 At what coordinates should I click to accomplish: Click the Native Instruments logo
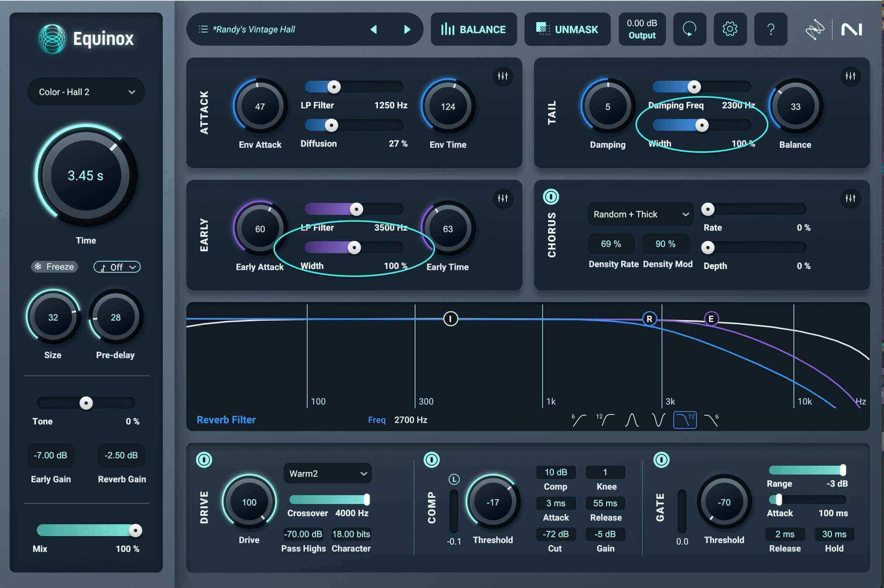coord(852,29)
